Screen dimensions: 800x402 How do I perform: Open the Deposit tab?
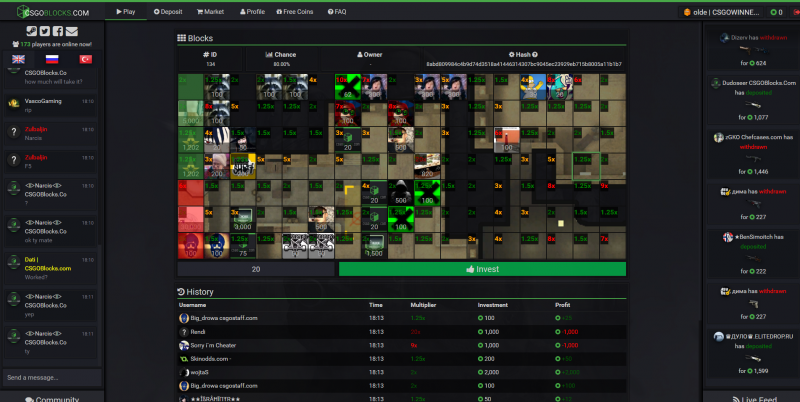[168, 12]
